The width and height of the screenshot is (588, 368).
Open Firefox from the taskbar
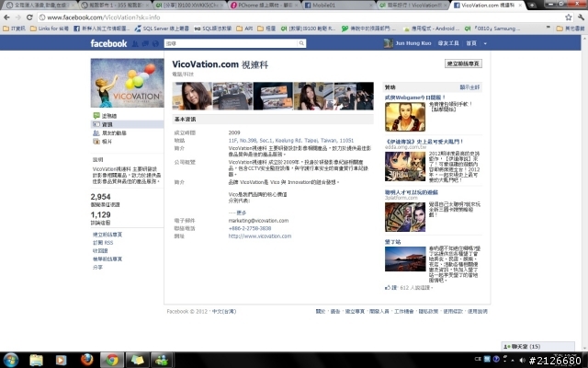[x=87, y=360]
